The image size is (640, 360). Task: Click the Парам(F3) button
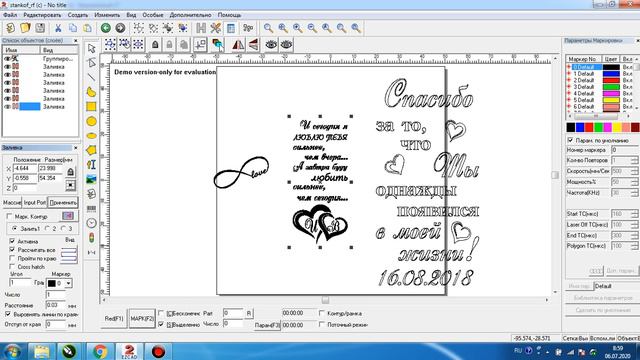pos(267,325)
